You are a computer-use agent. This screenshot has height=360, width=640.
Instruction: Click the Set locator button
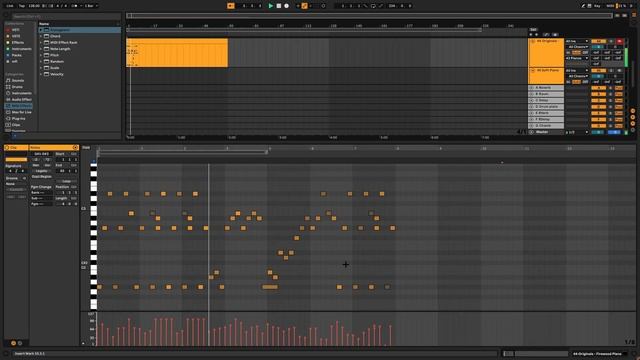pyautogui.click(x=533, y=30)
